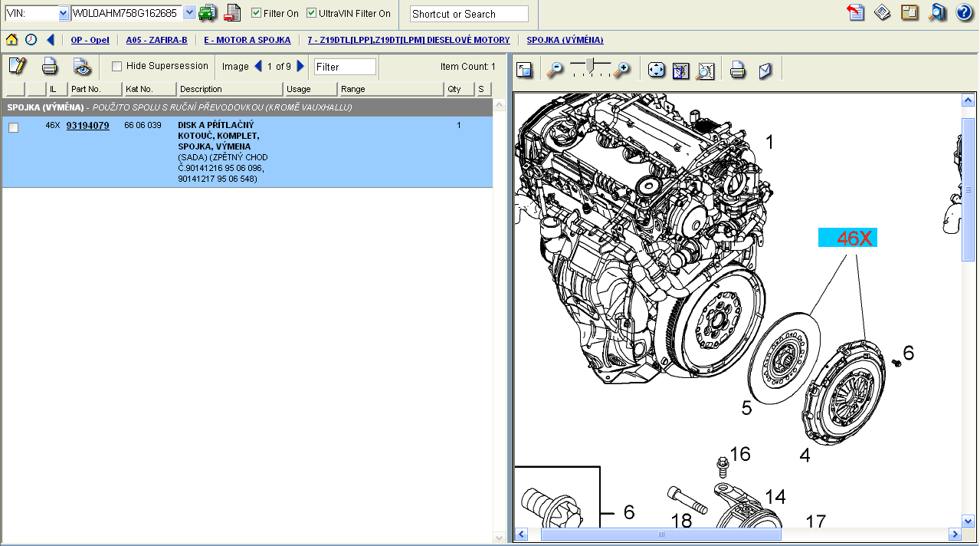Screen dimensions: 980x546
Task: Click the Shortcut or Search input field
Action: point(469,14)
